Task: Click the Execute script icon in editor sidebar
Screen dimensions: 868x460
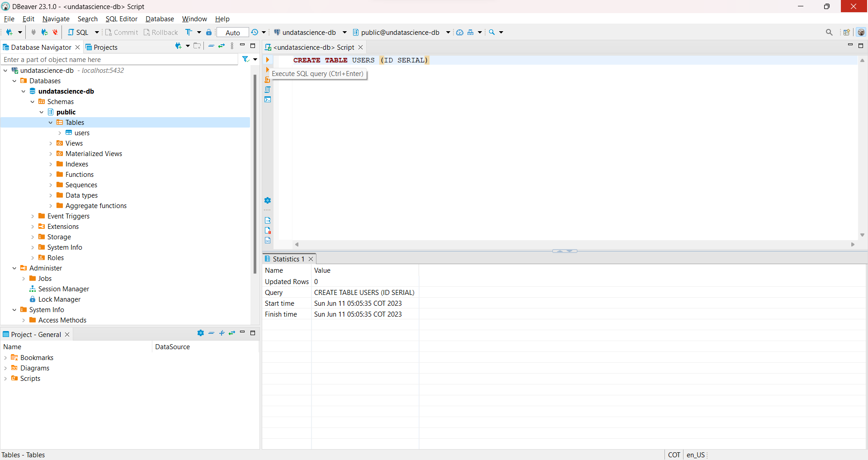Action: coord(268,80)
